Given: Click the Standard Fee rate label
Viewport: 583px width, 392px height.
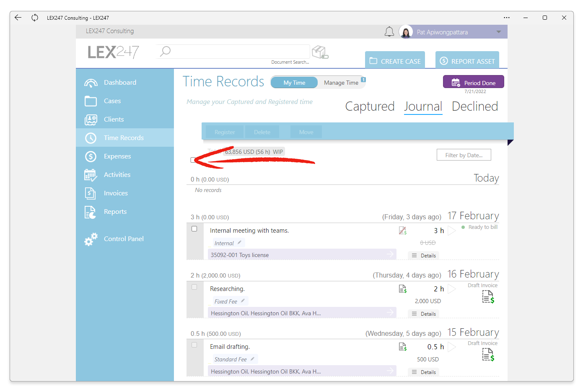Looking at the screenshot, I should coord(231,359).
